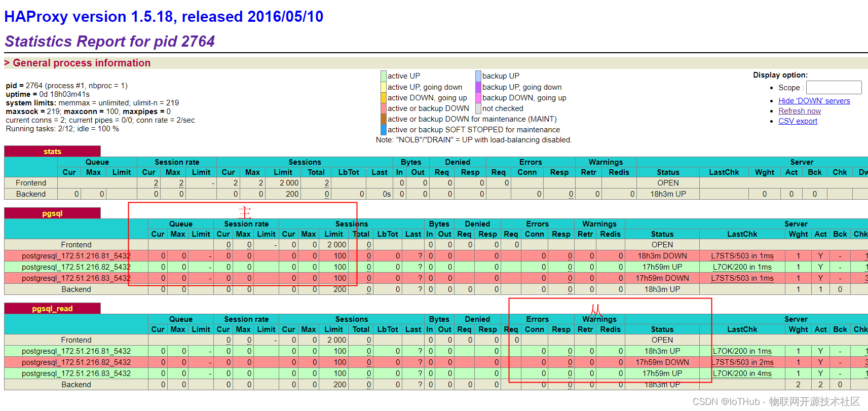This screenshot has width=868, height=411.
Task: Click L7OK/200 in 4ms check in pgsql_read
Action: [742, 373]
